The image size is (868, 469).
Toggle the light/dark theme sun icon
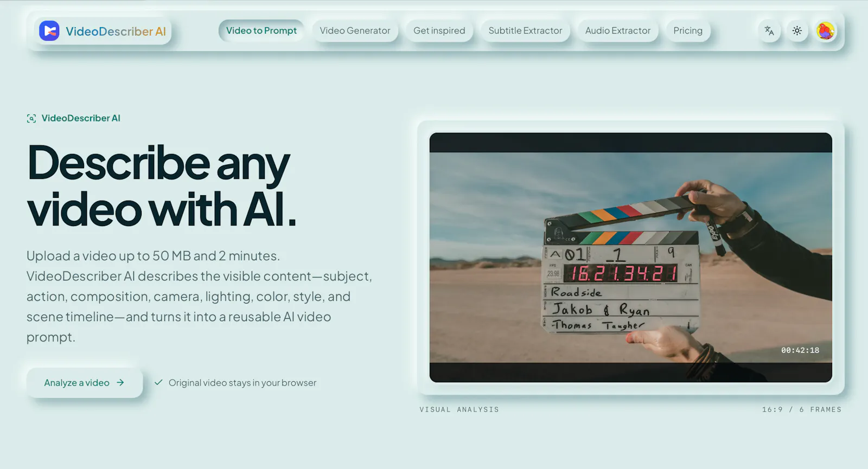pos(797,31)
